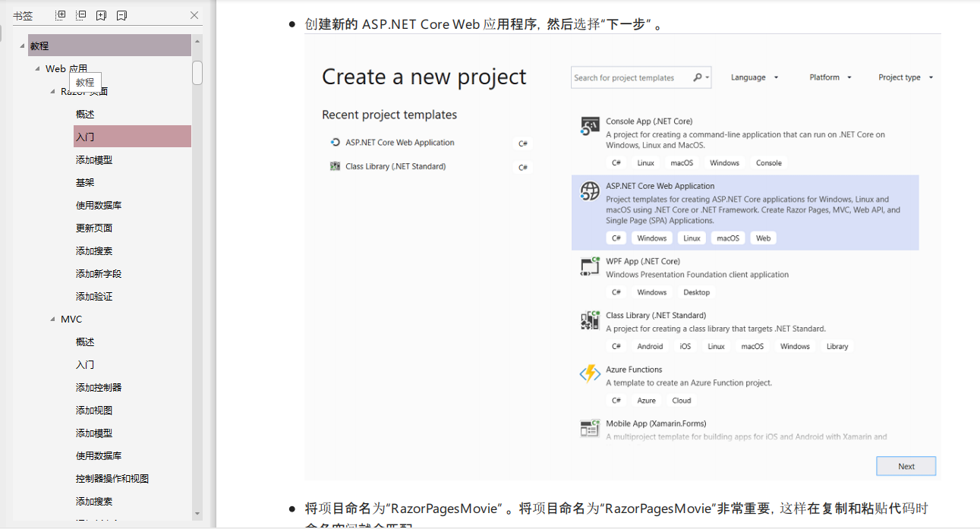The width and height of the screenshot is (980, 529).
Task: Click the Console tag on Console App
Action: pos(769,163)
